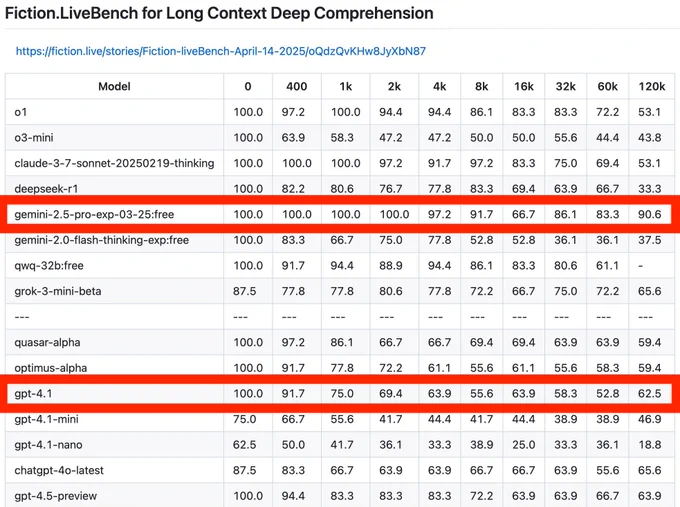The image size is (680, 507).
Task: Click 90.6 in the gemini-2.5-pro 120k cell
Action: [x=649, y=214]
